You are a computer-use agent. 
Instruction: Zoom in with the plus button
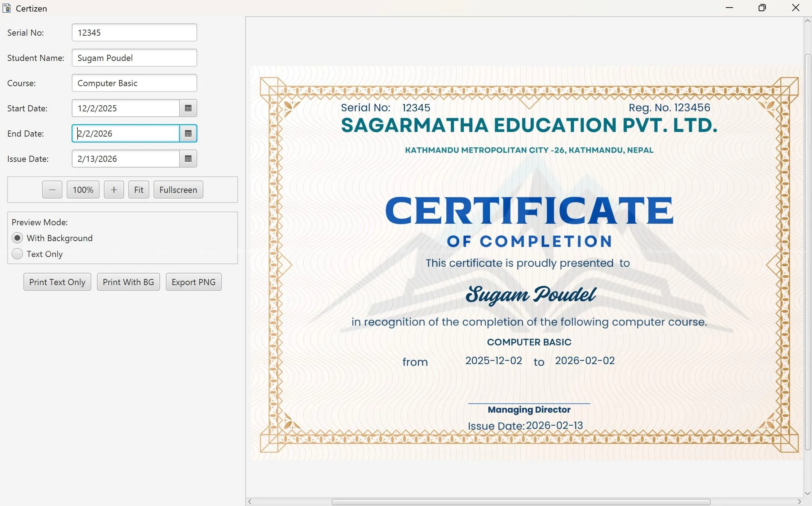pos(114,190)
